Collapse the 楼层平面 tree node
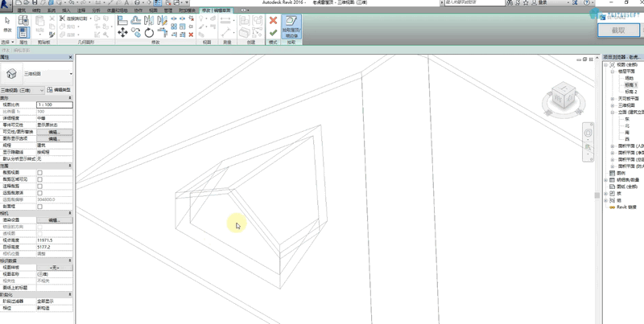The width and height of the screenshot is (644, 324). 613,72
